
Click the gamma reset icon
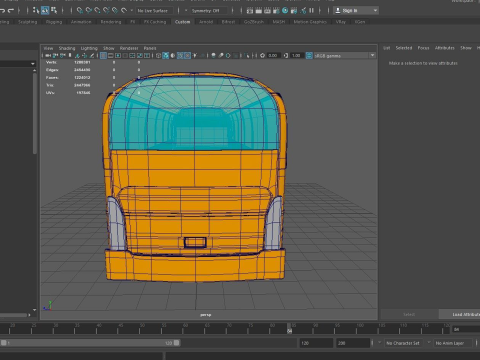pos(286,55)
